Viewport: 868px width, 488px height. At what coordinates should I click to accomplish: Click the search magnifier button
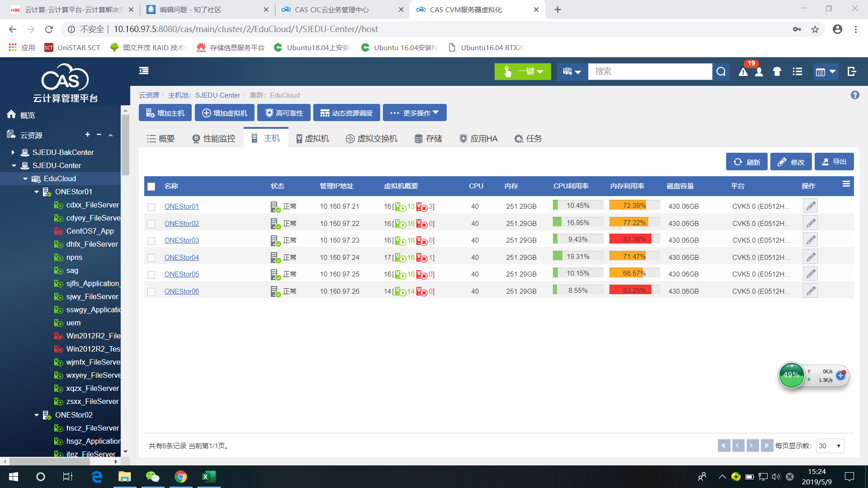[721, 71]
